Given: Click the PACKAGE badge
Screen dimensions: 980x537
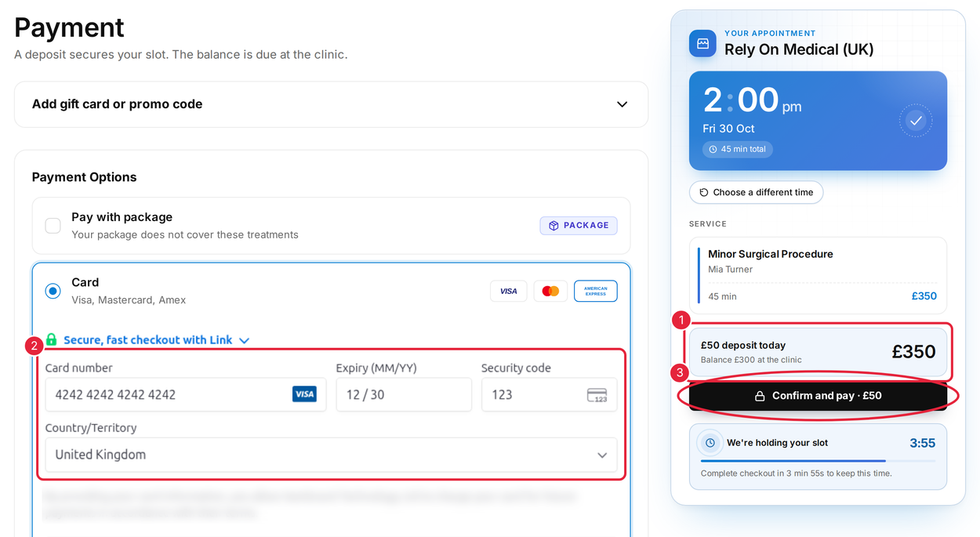Looking at the screenshot, I should coord(579,226).
